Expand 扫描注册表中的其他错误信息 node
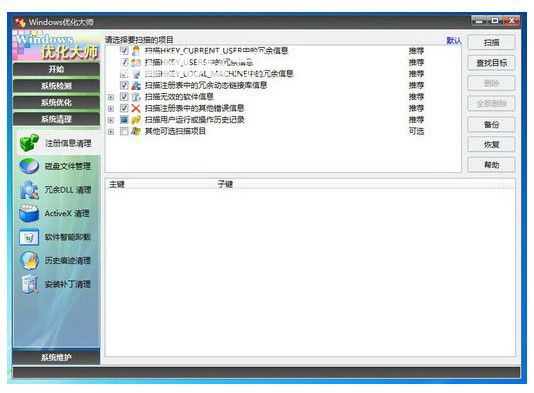The height and width of the screenshot is (393, 534). 111,109
